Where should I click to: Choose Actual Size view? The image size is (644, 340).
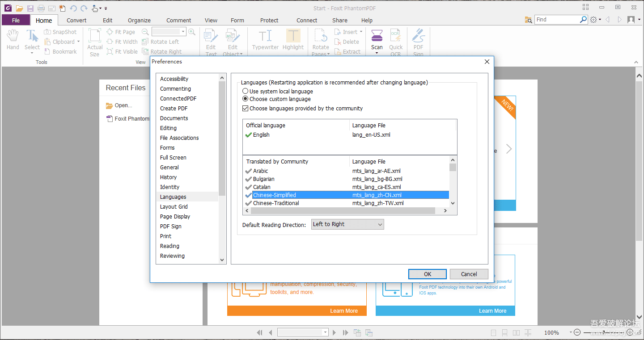click(x=95, y=43)
